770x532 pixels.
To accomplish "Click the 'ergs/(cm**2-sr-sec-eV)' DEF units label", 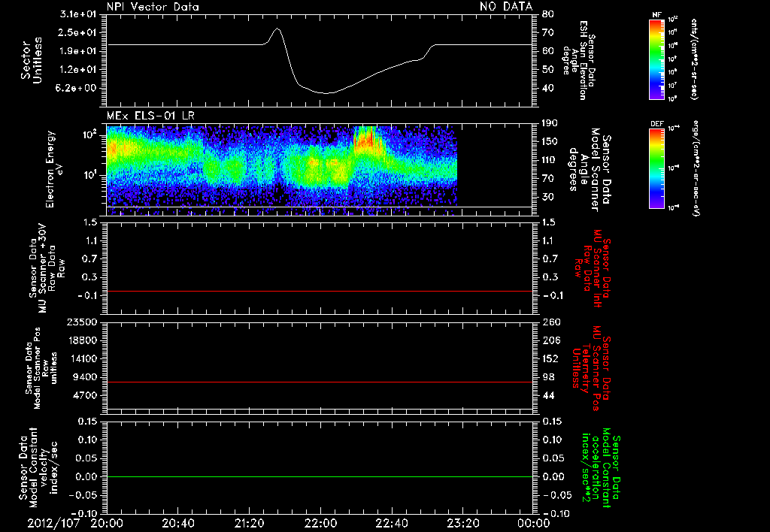I will pyautogui.click(x=697, y=168).
